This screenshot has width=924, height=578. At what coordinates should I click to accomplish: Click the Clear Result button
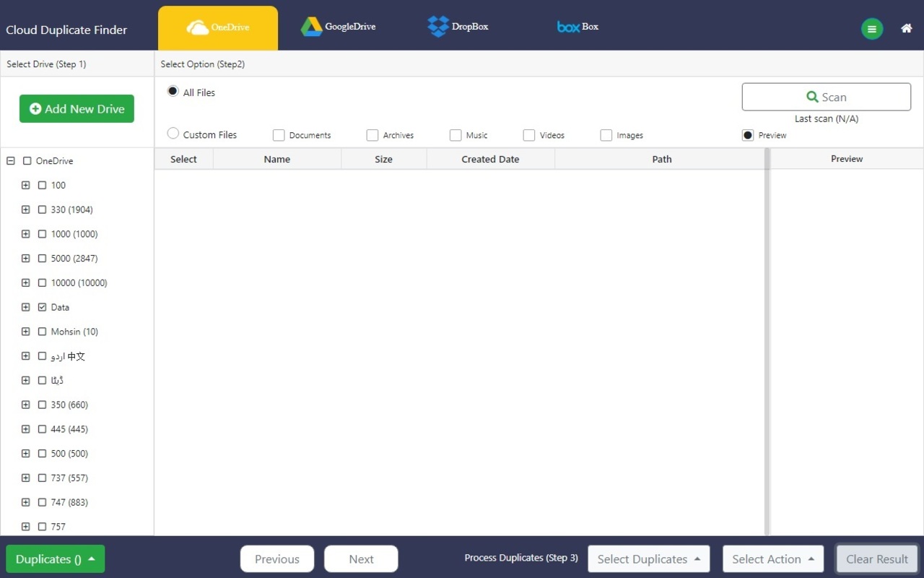tap(876, 558)
